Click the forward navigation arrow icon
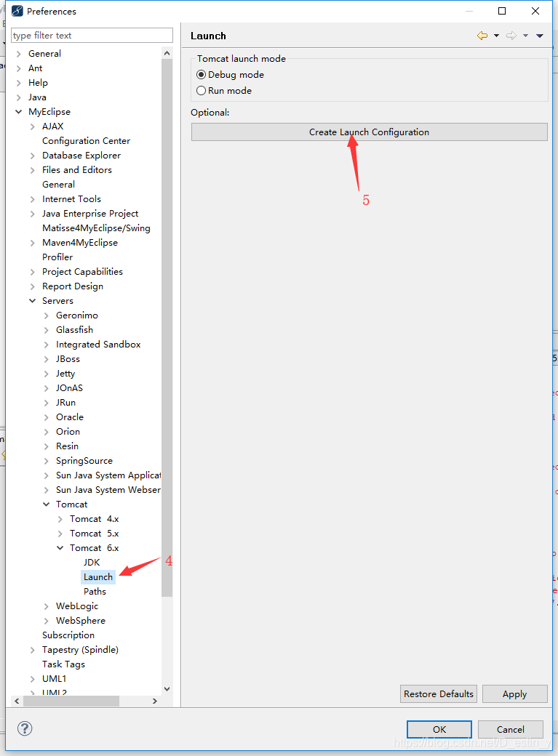 (511, 36)
